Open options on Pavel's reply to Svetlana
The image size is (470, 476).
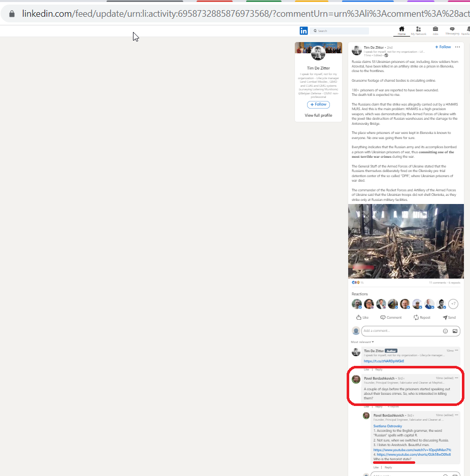(x=456, y=415)
